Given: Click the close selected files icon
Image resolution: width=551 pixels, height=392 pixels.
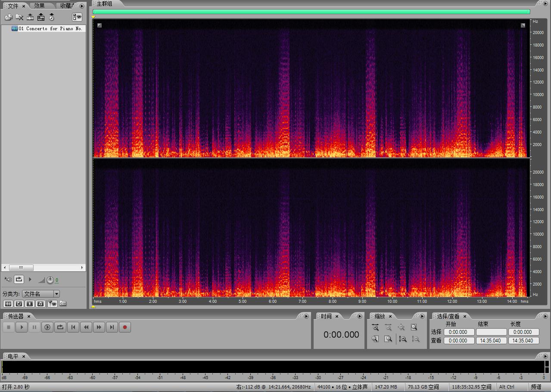Looking at the screenshot, I should pyautogui.click(x=19, y=17).
